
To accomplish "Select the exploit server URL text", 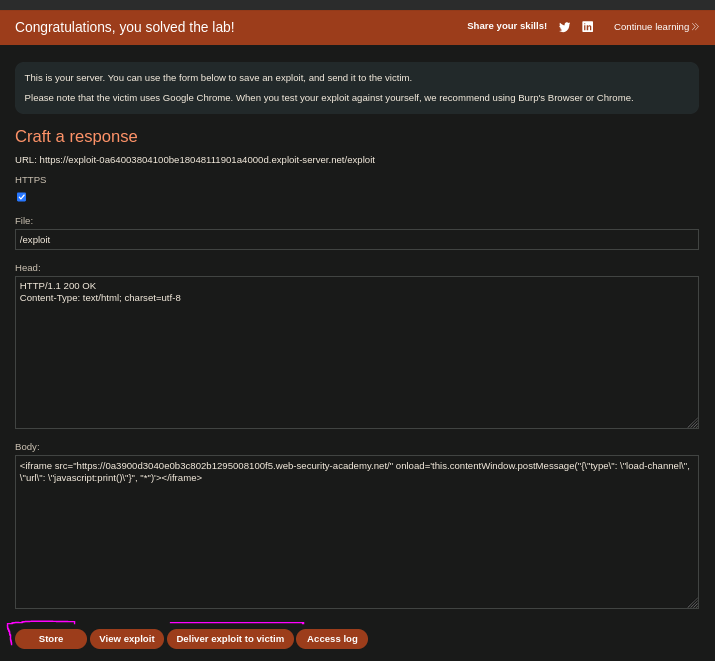I will (207, 160).
